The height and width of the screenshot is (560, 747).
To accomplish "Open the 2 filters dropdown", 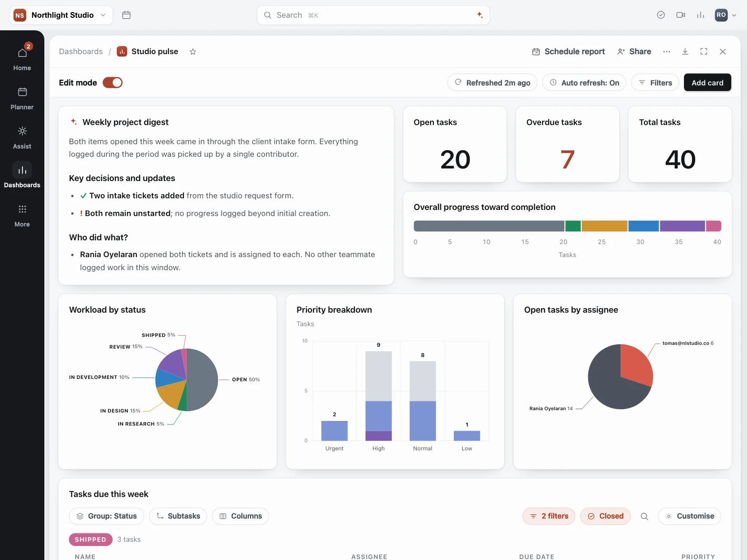I will pos(549,516).
